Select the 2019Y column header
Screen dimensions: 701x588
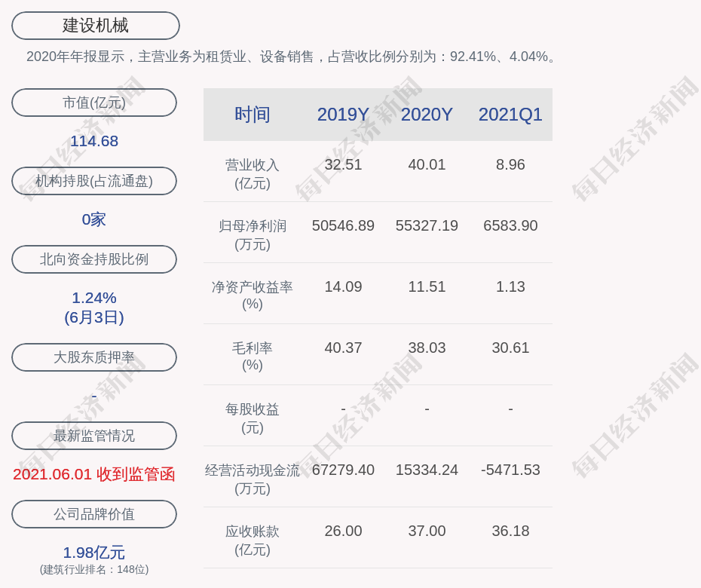coord(343,115)
